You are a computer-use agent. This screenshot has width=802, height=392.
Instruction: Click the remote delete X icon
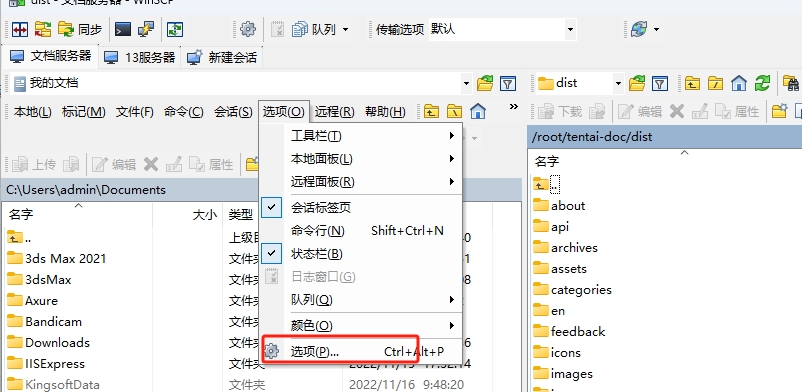(677, 111)
